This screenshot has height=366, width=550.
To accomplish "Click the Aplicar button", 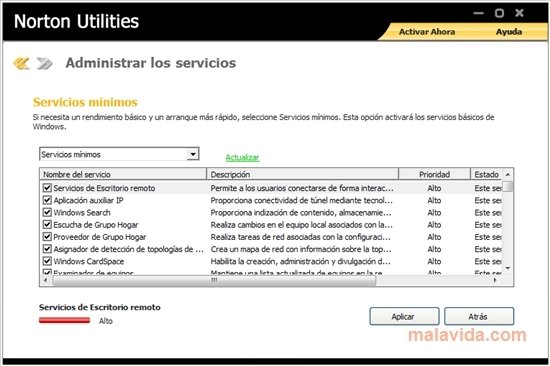I will tap(404, 317).
